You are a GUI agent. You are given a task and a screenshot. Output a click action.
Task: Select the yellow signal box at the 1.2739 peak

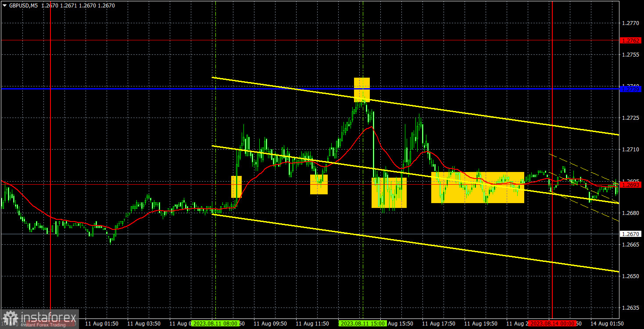362,89
